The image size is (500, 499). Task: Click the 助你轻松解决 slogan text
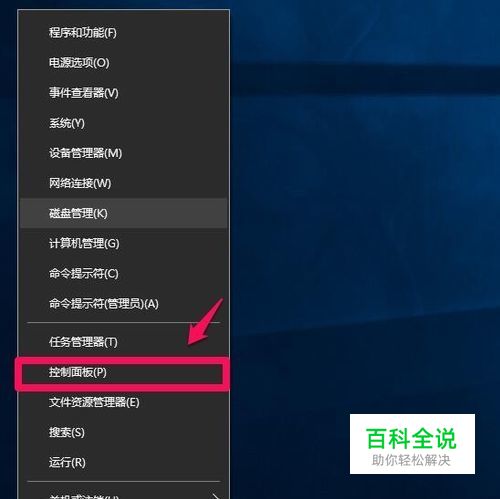(411, 460)
